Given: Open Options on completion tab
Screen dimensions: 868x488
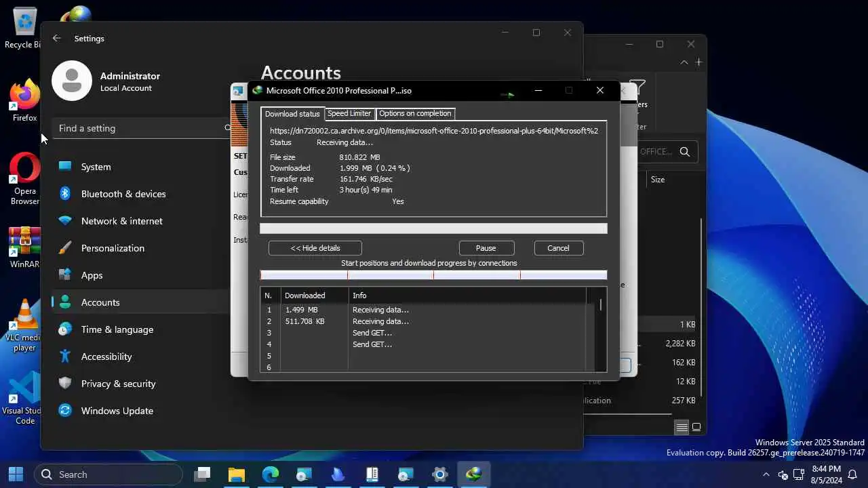Looking at the screenshot, I should 415,113.
